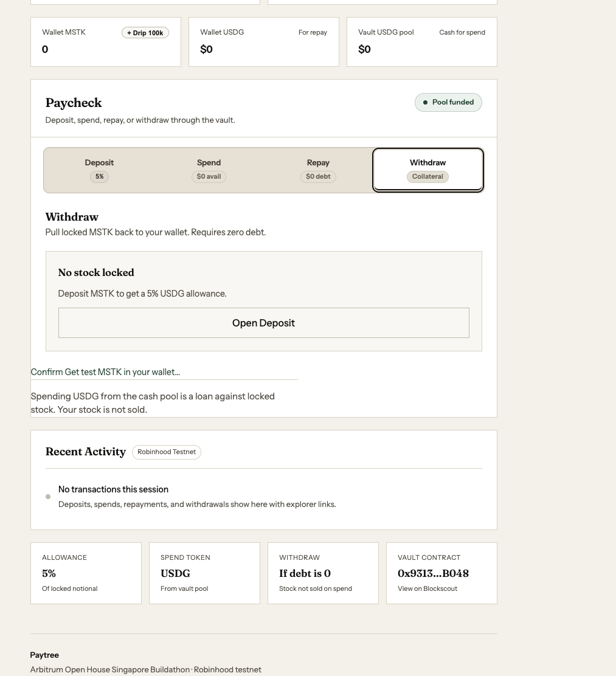The height and width of the screenshot is (676, 616).
Task: Select the Repay tab
Action: pyautogui.click(x=319, y=170)
